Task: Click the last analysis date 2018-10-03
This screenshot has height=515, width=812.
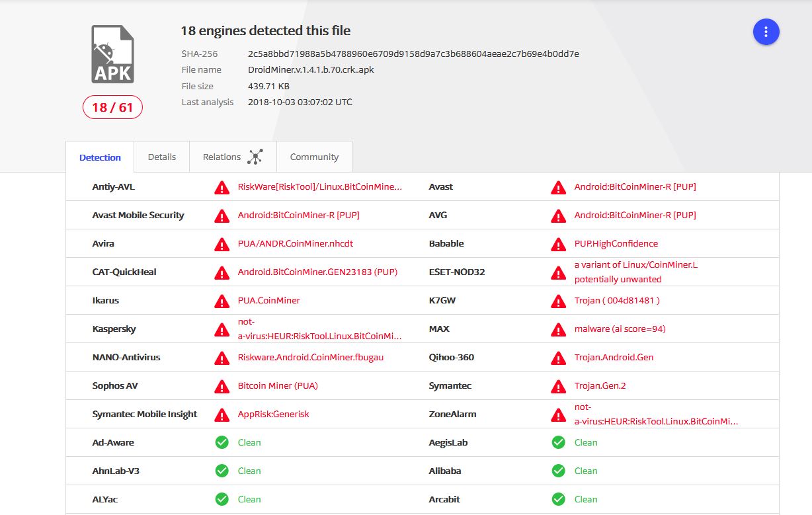Action: [300, 102]
